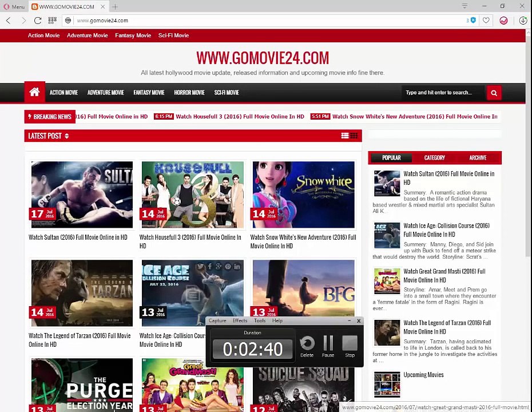
Task: Open the Legend of Tarzan poster thumbnail
Action: (82, 293)
